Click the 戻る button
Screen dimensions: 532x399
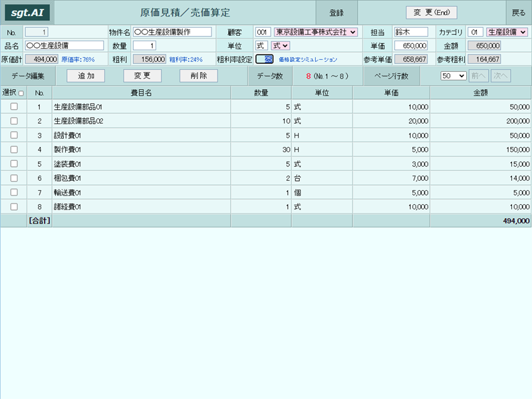tap(519, 13)
